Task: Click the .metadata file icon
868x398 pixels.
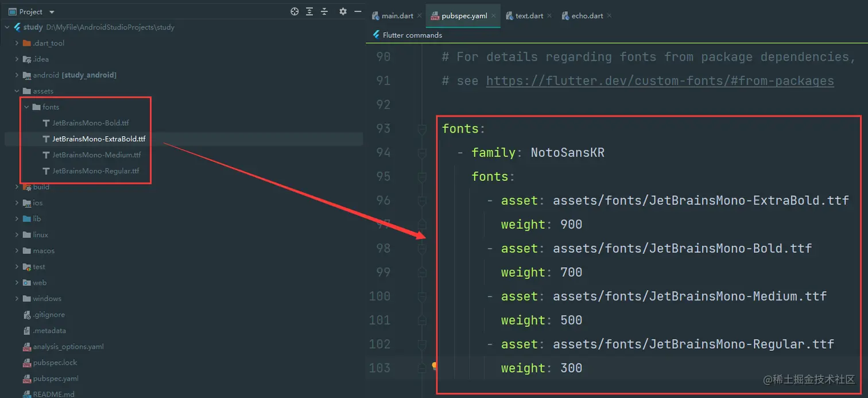Action: pos(27,331)
